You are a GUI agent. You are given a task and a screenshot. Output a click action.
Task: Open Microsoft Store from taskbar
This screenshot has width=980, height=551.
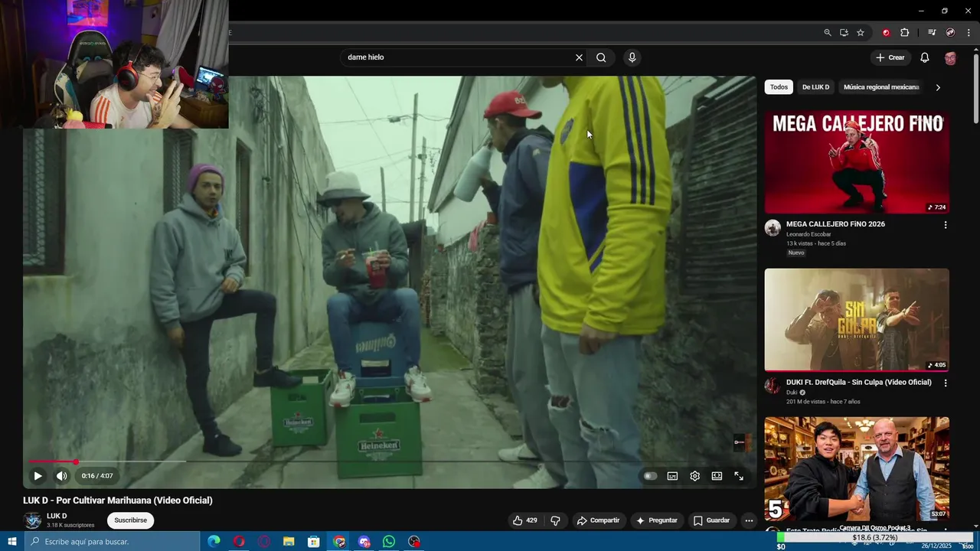coord(314,542)
